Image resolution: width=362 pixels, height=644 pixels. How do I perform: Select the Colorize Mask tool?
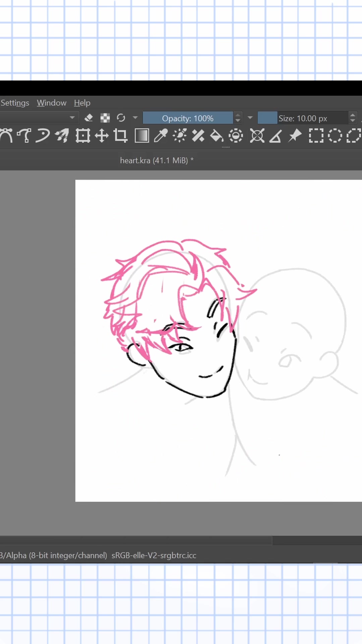pos(180,136)
